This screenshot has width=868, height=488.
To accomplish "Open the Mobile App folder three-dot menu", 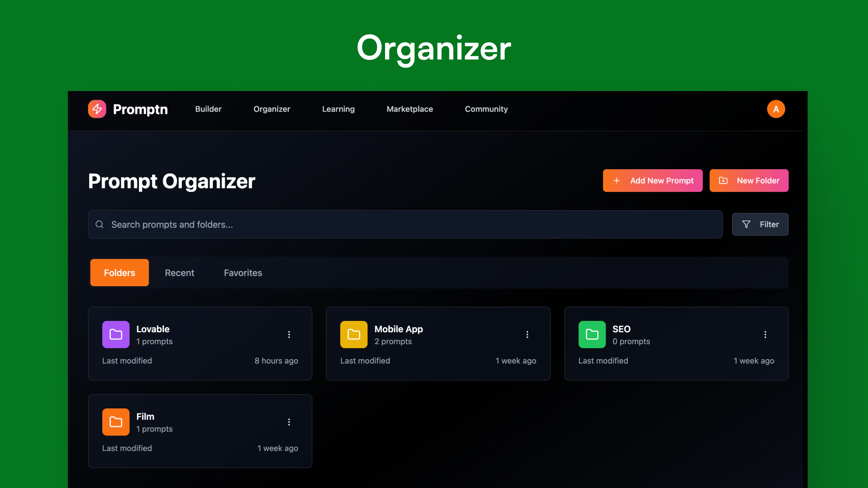I will pos(527,334).
